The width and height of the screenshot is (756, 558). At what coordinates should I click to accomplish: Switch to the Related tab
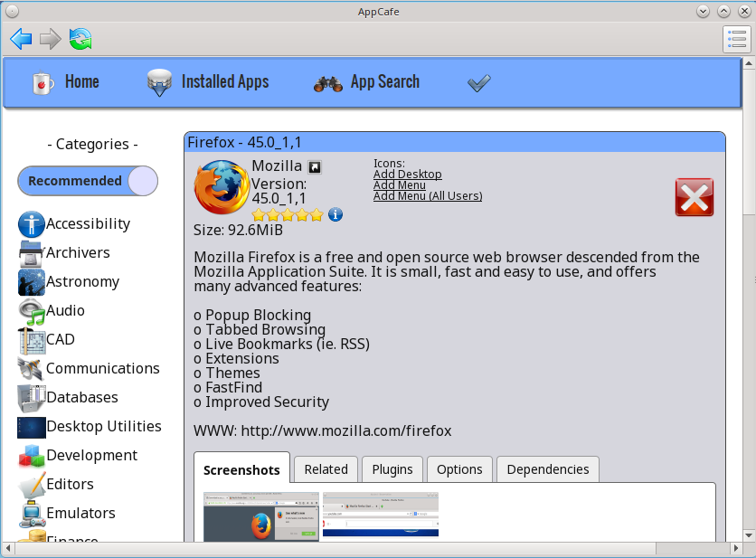click(x=326, y=469)
